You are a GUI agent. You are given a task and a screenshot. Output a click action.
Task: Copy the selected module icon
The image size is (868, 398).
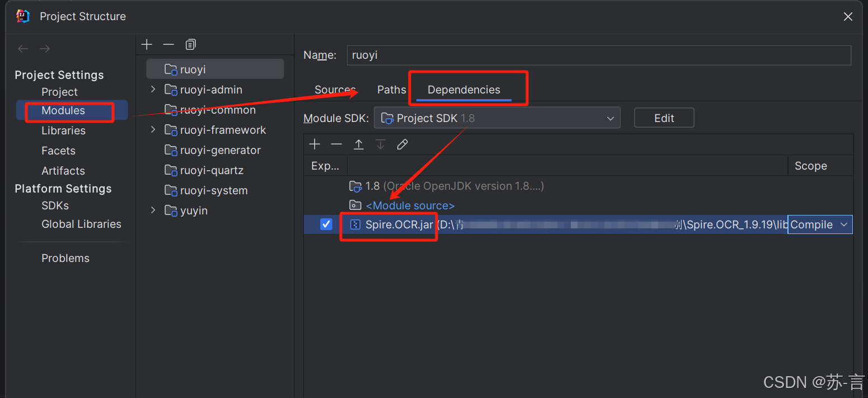191,44
